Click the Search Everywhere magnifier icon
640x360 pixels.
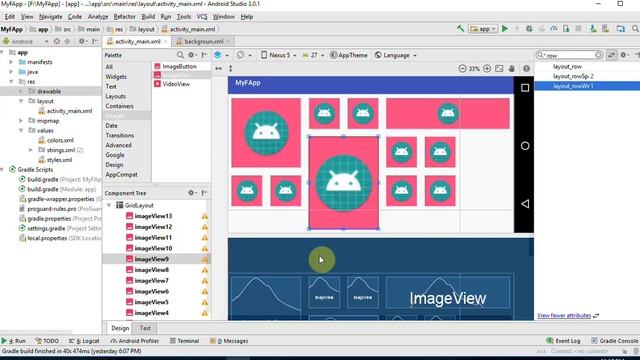click(x=635, y=29)
